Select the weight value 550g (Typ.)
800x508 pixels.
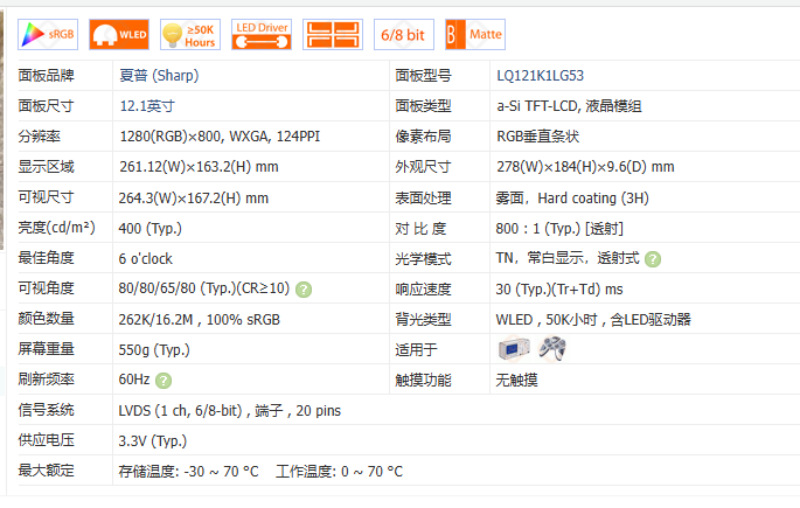pyautogui.click(x=154, y=350)
